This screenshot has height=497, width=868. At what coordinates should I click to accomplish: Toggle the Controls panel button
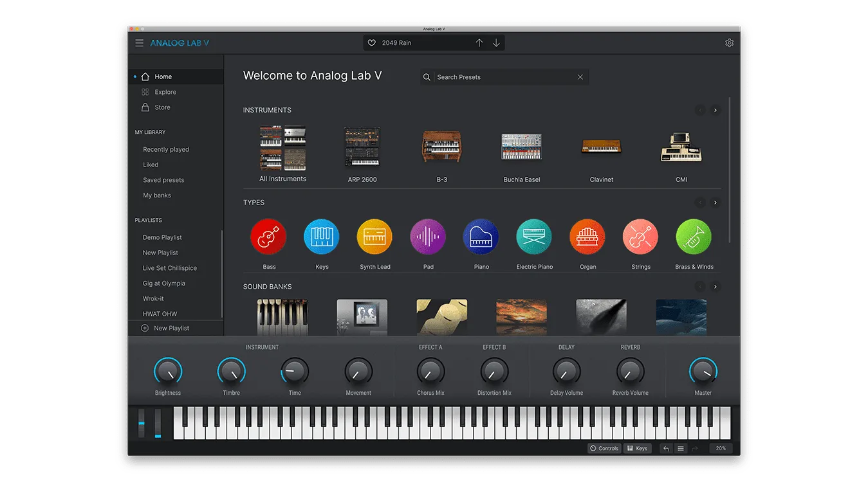point(604,448)
